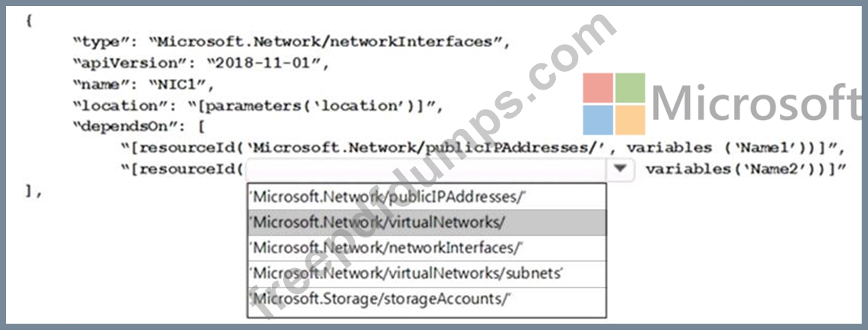The width and height of the screenshot is (868, 330).
Task: Select 'Microsoft.Network/publicIPAddresses/' option
Action: pyautogui.click(x=427, y=197)
